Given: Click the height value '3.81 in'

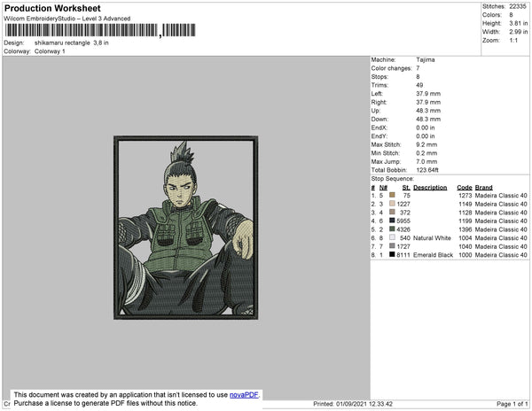Looking at the screenshot, I should click(518, 23).
